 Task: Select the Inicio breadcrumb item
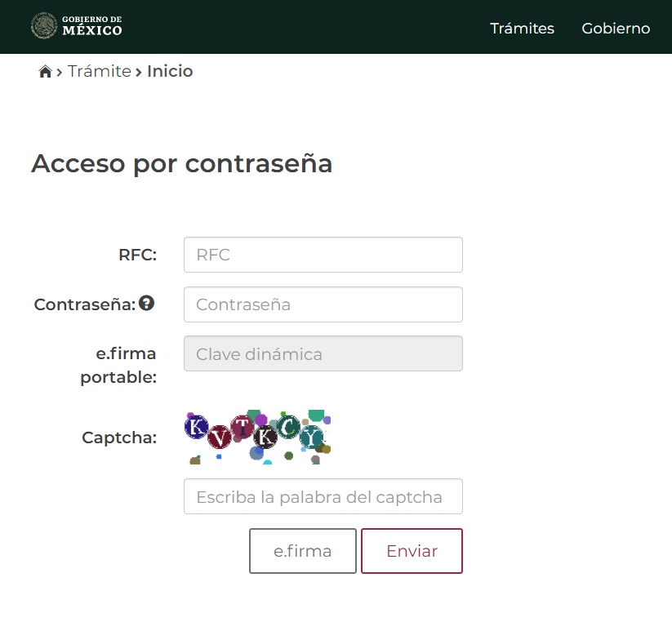[170, 72]
